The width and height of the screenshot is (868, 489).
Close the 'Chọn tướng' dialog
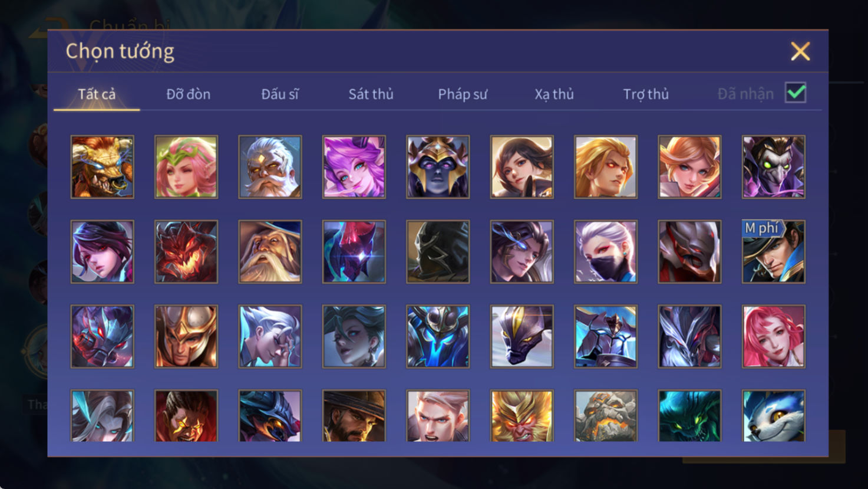pyautogui.click(x=800, y=51)
